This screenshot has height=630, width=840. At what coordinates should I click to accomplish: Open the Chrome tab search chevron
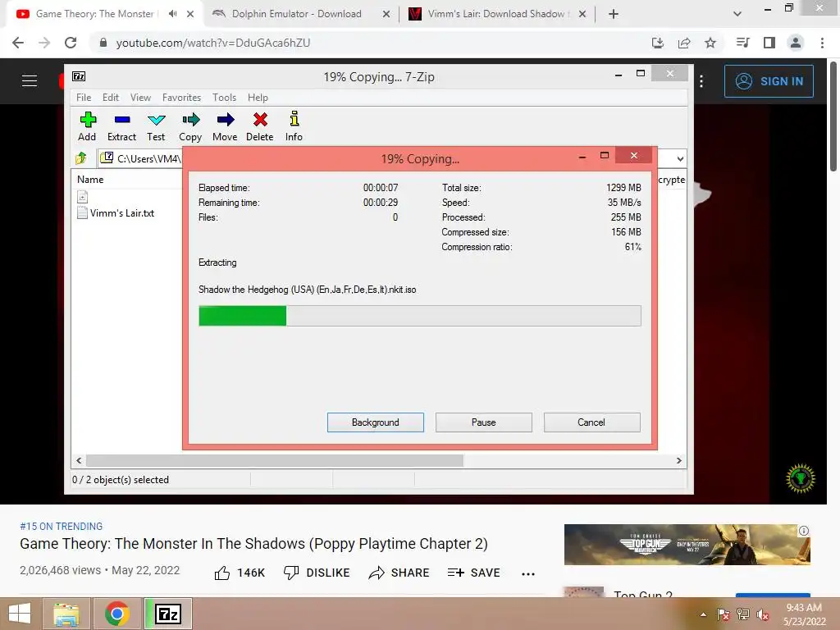737,14
